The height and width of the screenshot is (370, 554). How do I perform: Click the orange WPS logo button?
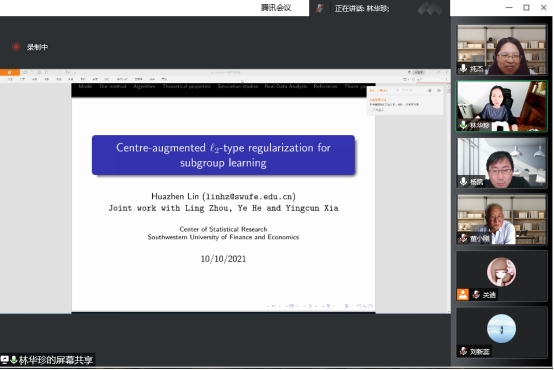pos(10,72)
